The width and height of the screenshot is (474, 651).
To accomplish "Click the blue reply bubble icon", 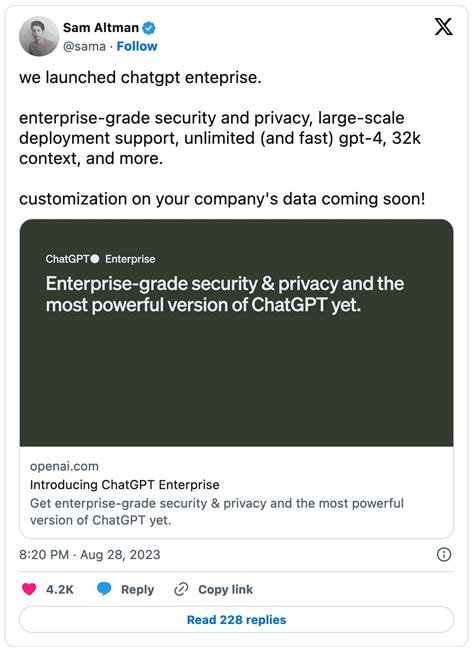I will [x=104, y=589].
